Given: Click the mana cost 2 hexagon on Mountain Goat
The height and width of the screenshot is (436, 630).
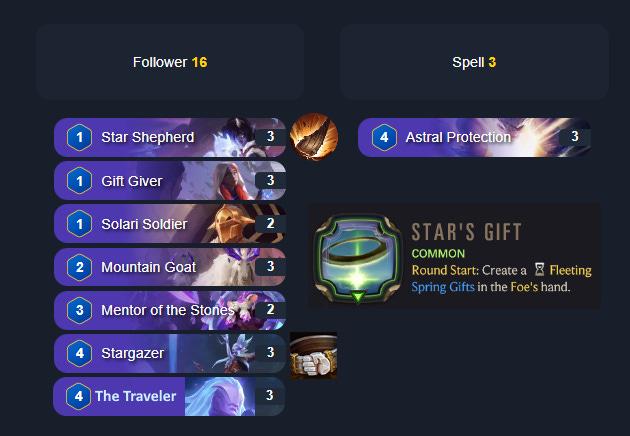Looking at the screenshot, I should (80, 267).
